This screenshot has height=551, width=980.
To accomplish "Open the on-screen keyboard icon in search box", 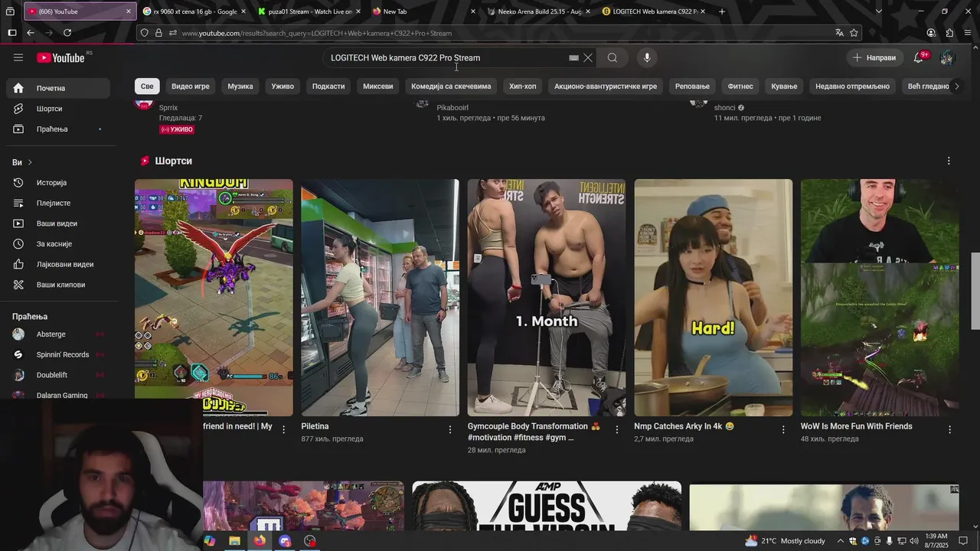I will pos(573,57).
